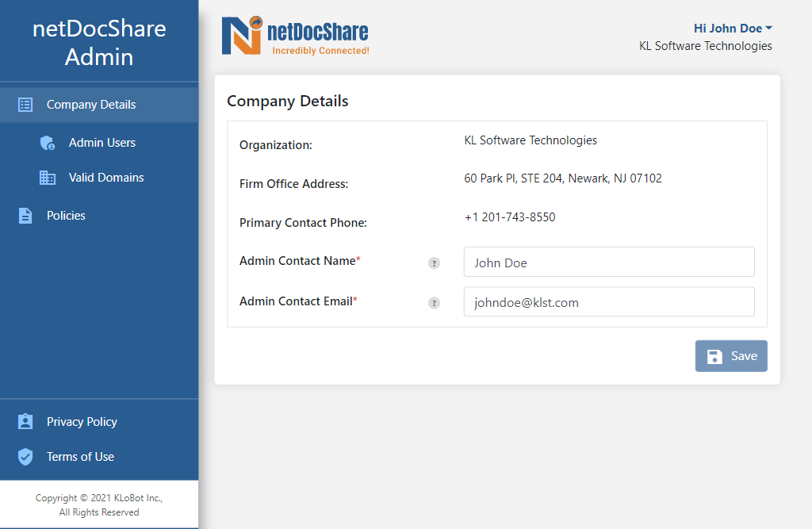Click the Policies document icon
The width and height of the screenshot is (812, 529).
(25, 216)
